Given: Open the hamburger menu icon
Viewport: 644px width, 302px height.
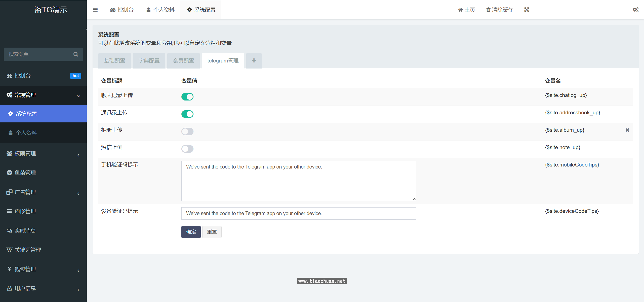Looking at the screenshot, I should pyautogui.click(x=95, y=10).
